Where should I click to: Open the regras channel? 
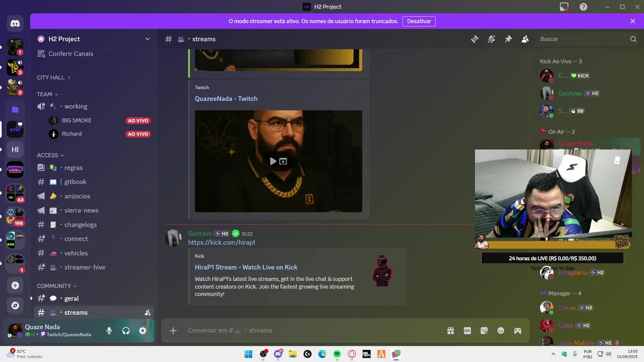coord(94,168)
